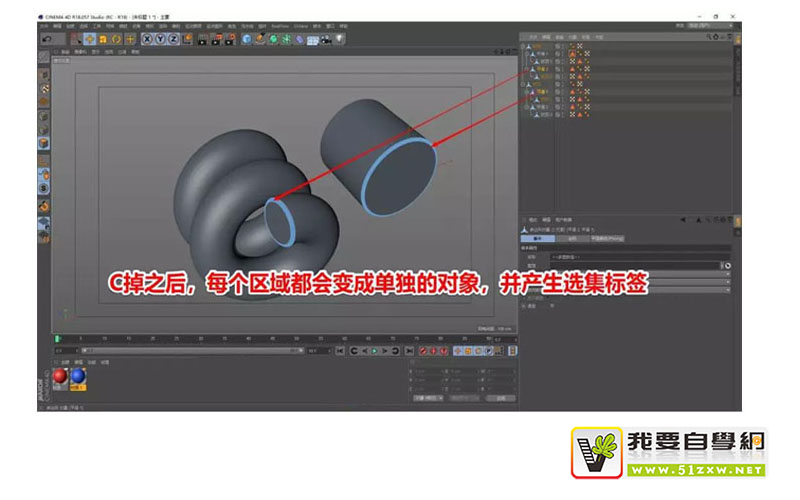Toggle the Y axis lock button
The width and height of the screenshot is (800, 500).
(x=160, y=39)
